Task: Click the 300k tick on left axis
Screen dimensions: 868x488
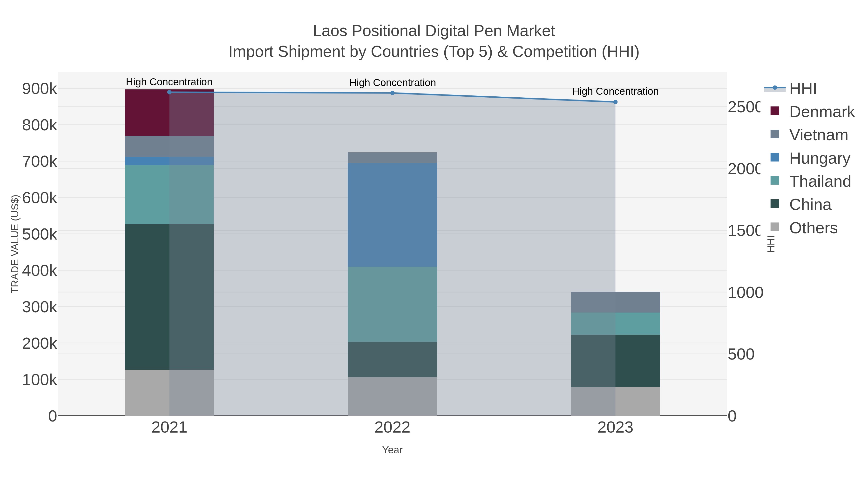Action: tap(40, 307)
